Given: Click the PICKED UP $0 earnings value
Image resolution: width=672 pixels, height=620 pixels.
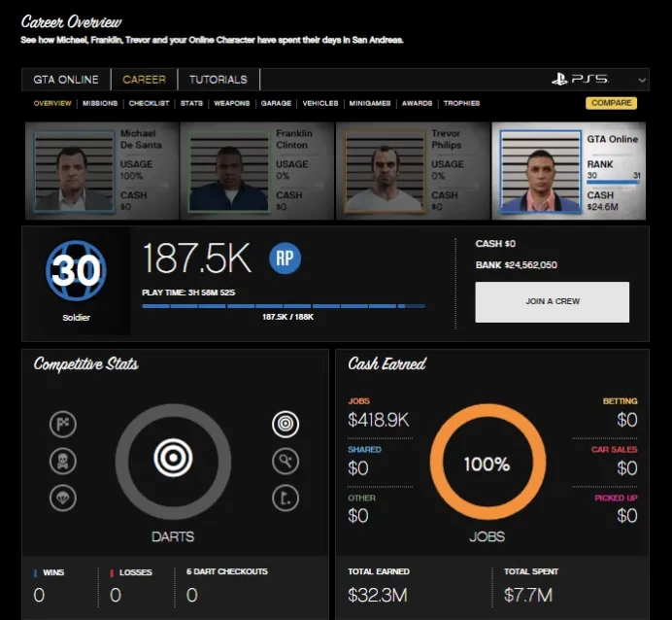Looking at the screenshot, I should point(627,516).
